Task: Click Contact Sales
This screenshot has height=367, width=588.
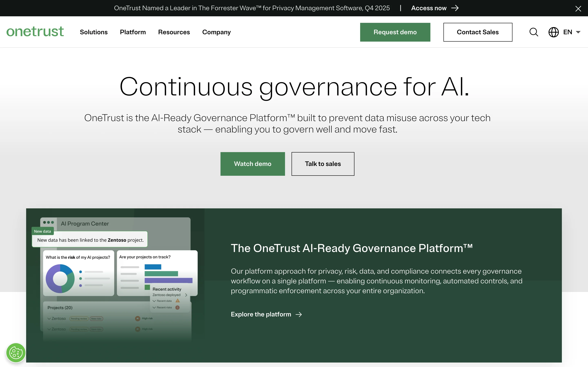Action: coord(478,32)
